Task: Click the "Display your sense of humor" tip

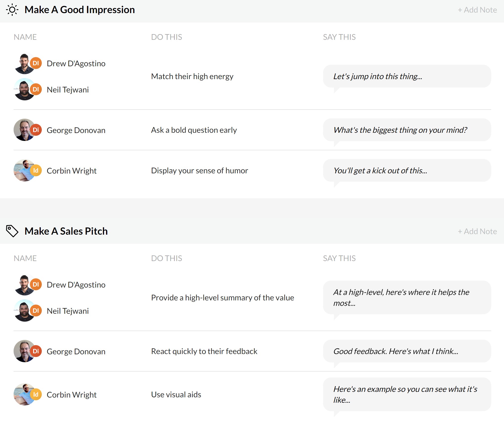Action: click(x=199, y=171)
